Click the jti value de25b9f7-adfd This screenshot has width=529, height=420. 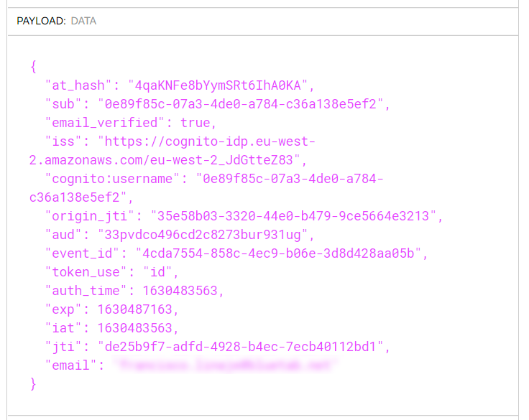coord(243,347)
